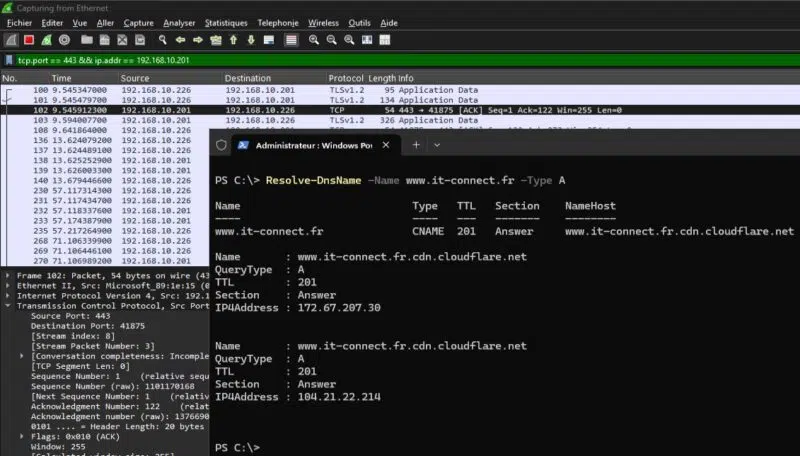Open the Statistiques menu
Image resolution: width=800 pixels, height=456 pixels.
[x=226, y=23]
